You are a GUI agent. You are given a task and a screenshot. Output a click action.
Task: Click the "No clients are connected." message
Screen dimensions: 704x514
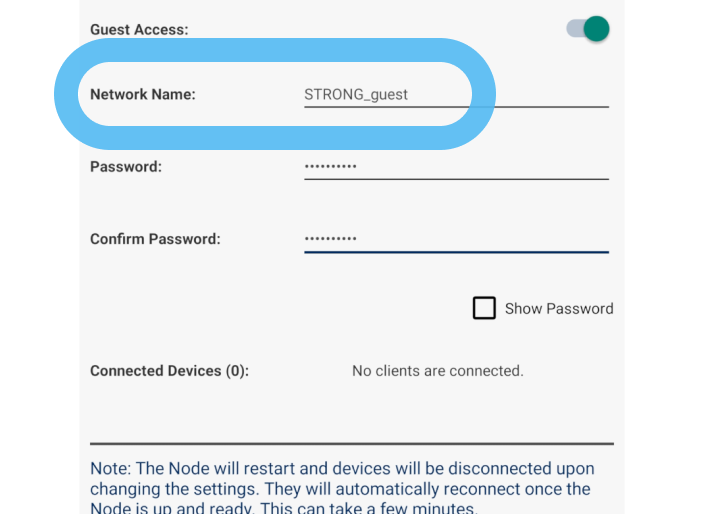point(437,371)
